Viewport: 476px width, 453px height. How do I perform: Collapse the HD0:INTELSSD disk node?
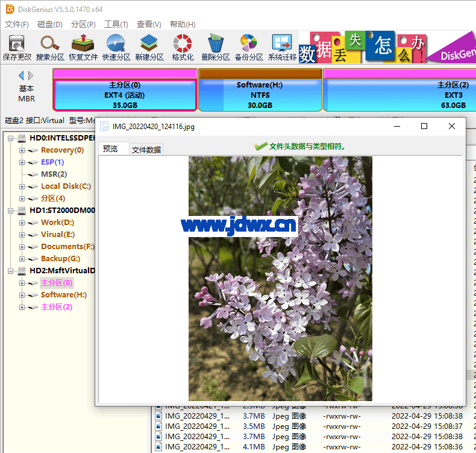(x=11, y=138)
